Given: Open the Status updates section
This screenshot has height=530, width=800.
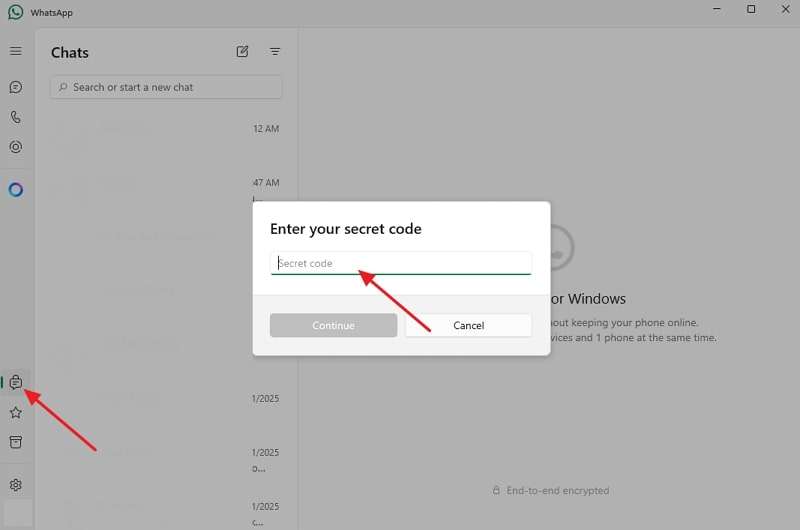Looking at the screenshot, I should click(15, 147).
